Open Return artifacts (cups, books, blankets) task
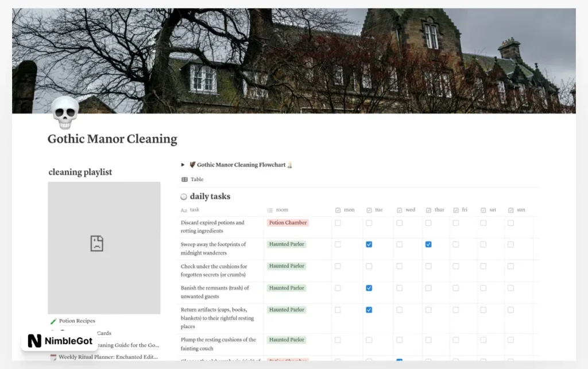The height and width of the screenshot is (369, 588). pos(217,318)
